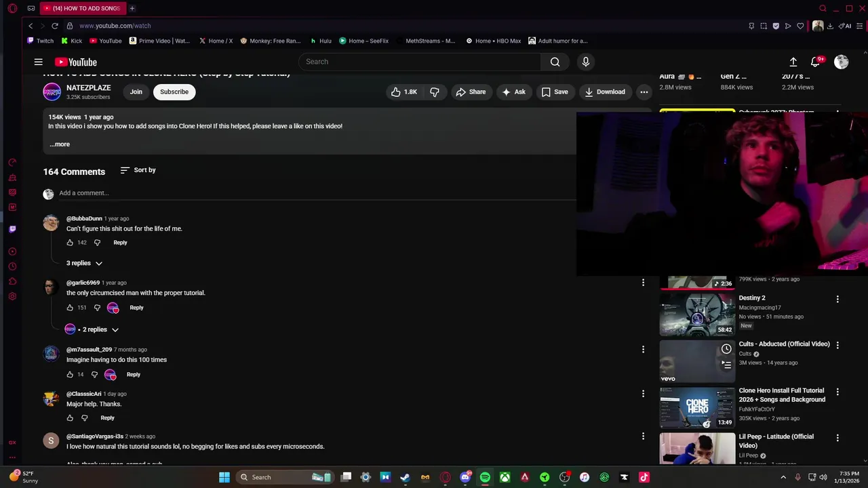Click the Ask button below the video

point(513,92)
